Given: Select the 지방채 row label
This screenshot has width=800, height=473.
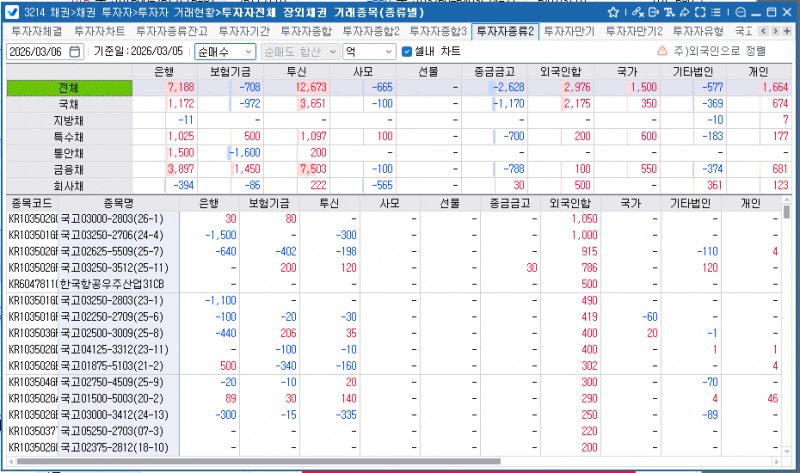Looking at the screenshot, I should click(69, 120).
